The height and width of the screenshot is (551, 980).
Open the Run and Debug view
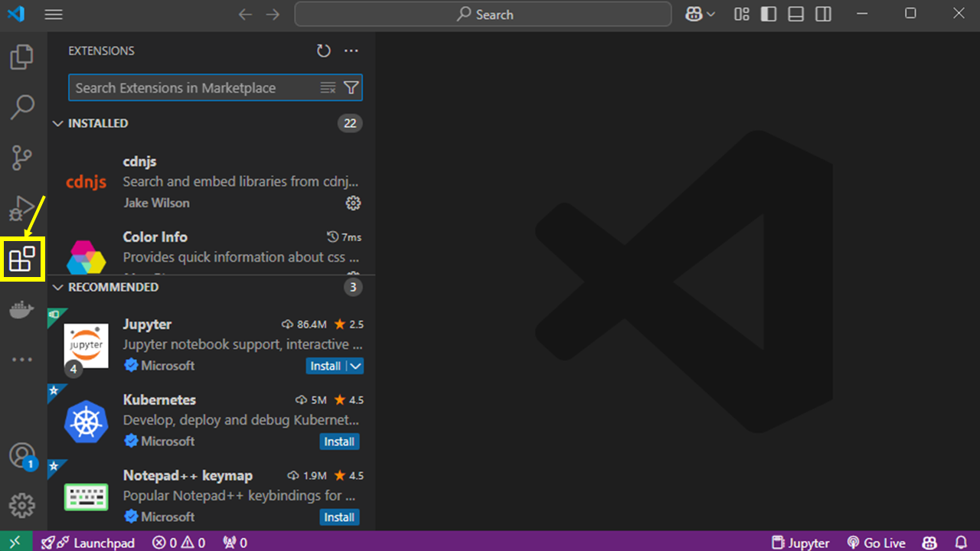21,208
